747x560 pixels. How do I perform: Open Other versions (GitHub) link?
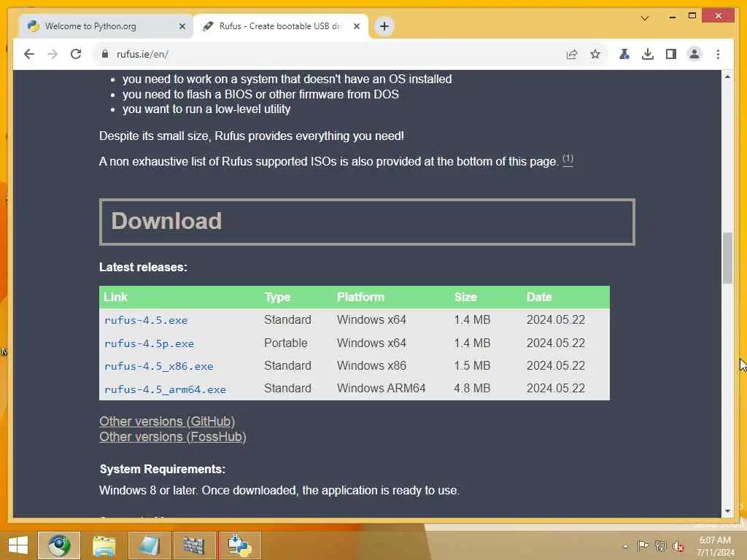coord(167,421)
